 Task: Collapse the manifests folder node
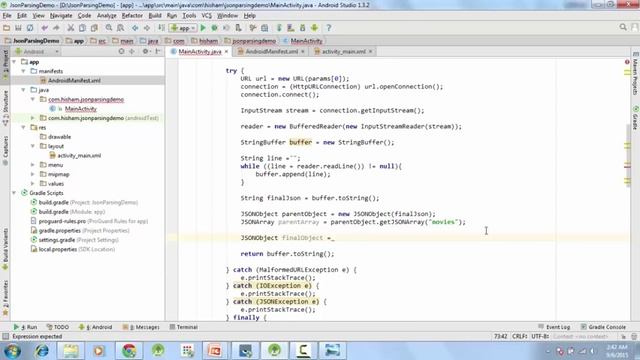click(x=24, y=71)
